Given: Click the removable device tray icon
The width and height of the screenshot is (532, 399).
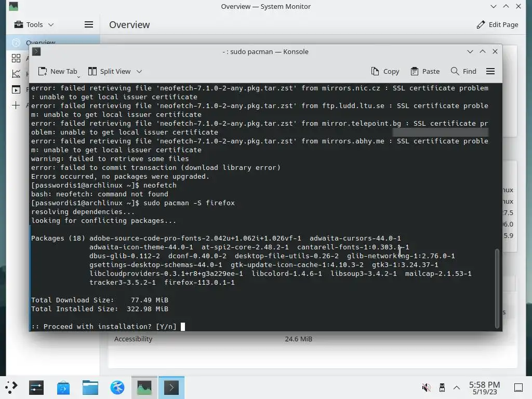Looking at the screenshot, I should tap(442, 388).
